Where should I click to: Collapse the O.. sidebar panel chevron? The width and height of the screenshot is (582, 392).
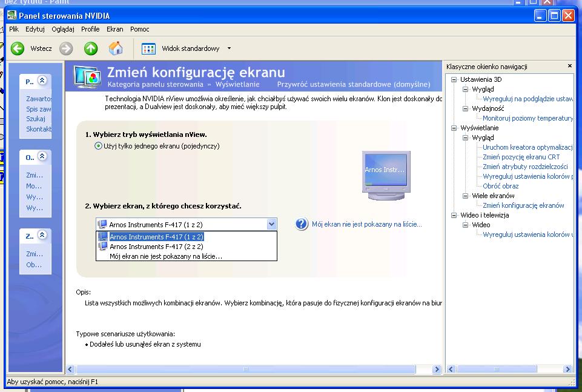pos(42,156)
